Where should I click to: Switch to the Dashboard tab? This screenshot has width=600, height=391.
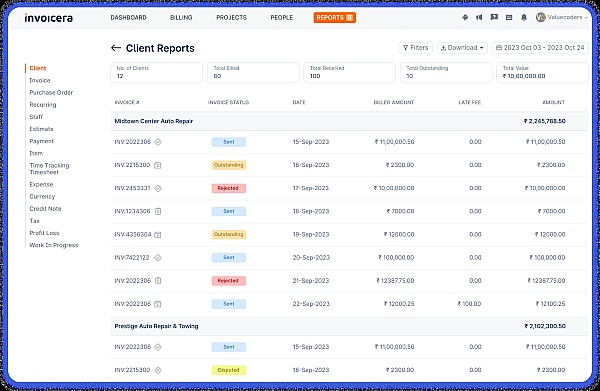click(129, 18)
